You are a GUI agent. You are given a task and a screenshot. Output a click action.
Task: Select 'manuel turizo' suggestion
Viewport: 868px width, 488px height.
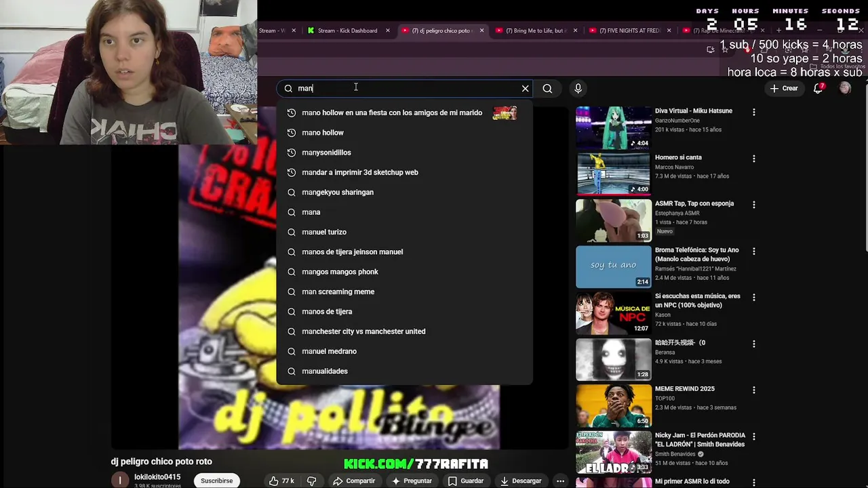(x=404, y=232)
